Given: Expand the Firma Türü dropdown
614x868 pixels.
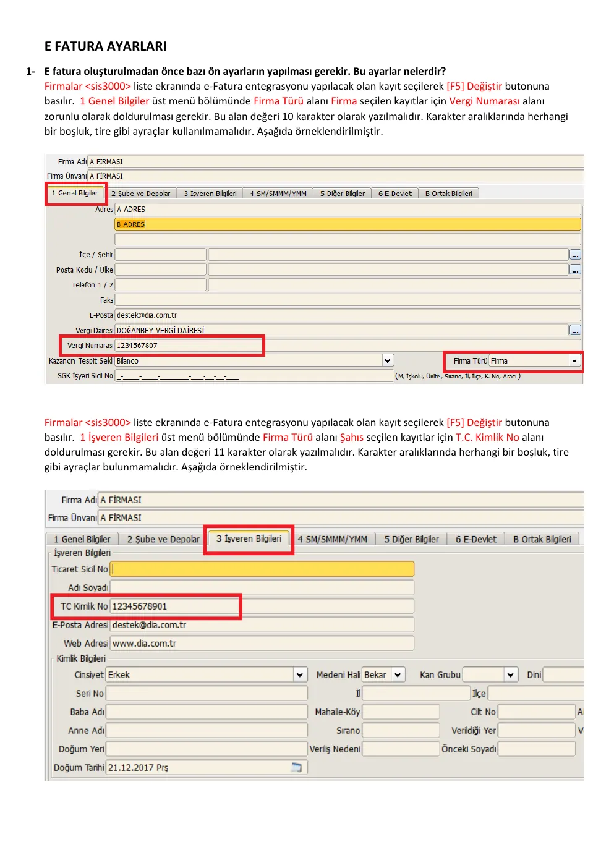Looking at the screenshot, I should [574, 360].
